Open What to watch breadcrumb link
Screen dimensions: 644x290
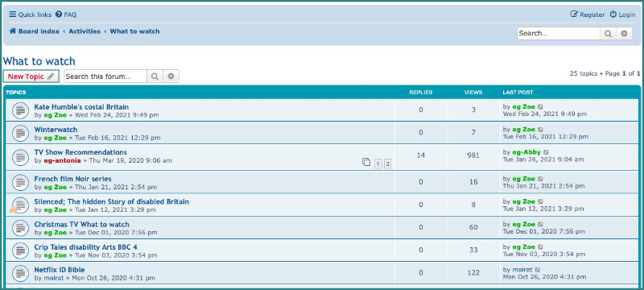tap(134, 31)
